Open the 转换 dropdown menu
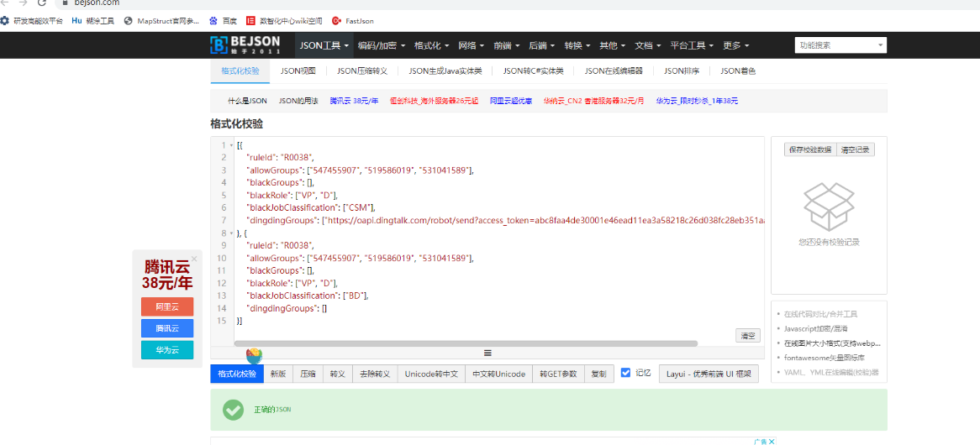 pyautogui.click(x=577, y=45)
